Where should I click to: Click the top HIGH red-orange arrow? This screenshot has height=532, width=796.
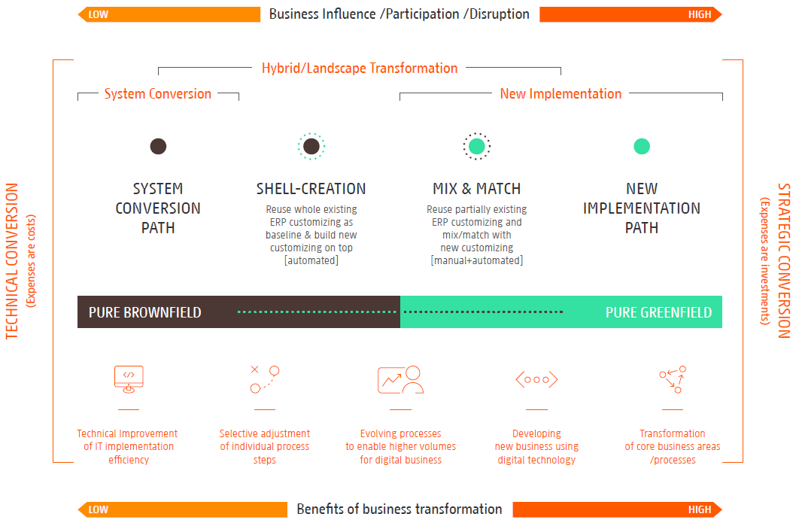631,14
